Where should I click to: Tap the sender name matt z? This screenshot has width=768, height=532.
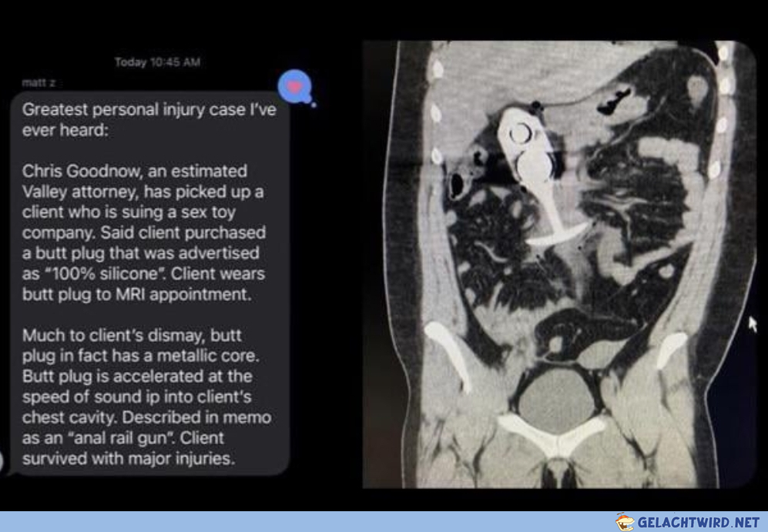click(39, 82)
